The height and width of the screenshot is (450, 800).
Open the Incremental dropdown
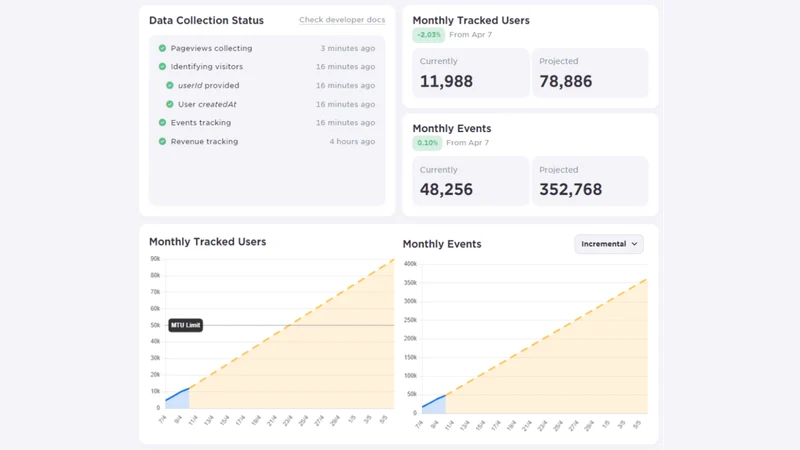[x=609, y=244]
